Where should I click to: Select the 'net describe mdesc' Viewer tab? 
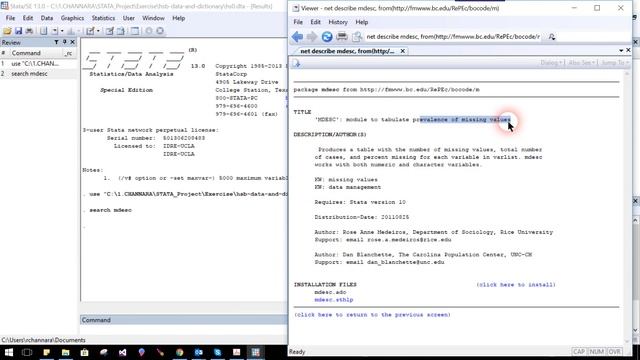coord(347,51)
